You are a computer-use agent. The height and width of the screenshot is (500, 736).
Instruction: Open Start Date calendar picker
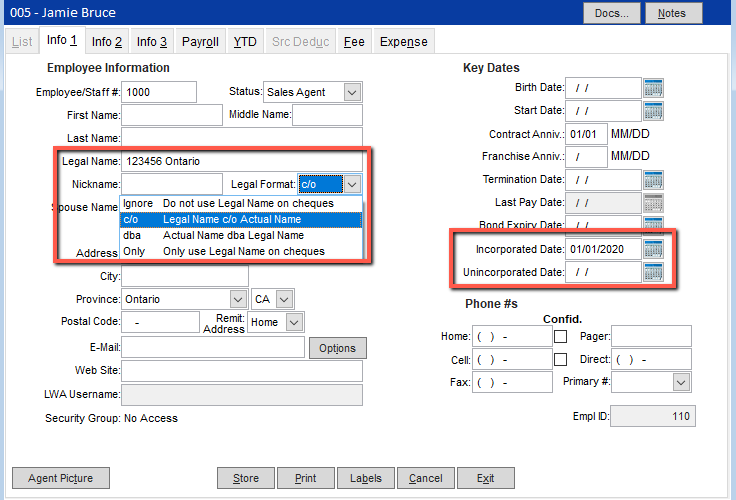653,111
